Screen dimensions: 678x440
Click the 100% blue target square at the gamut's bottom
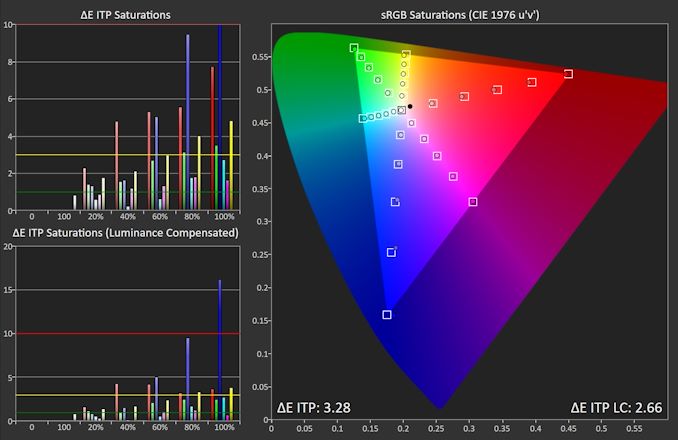tap(387, 315)
